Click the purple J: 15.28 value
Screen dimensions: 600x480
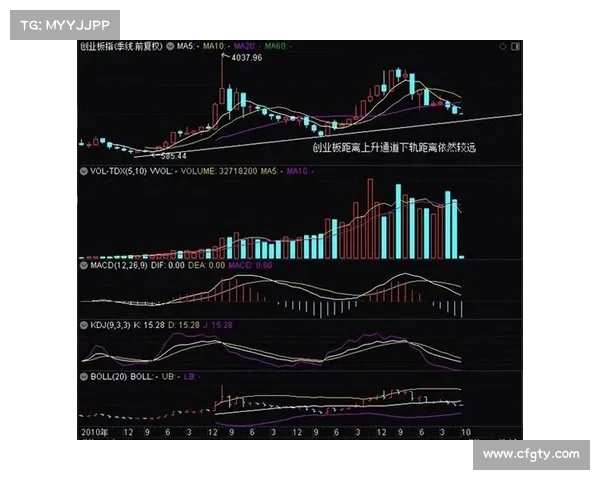point(217,325)
